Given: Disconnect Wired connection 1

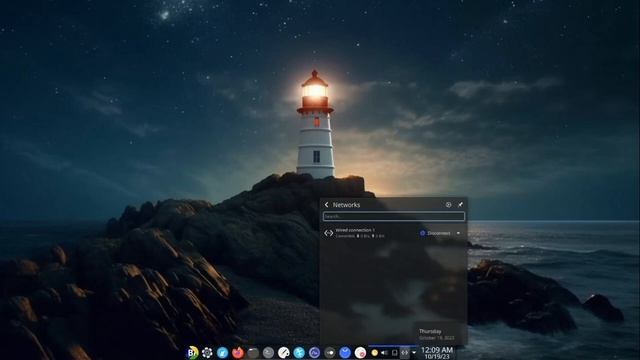Looking at the screenshot, I should pyautogui.click(x=435, y=233).
